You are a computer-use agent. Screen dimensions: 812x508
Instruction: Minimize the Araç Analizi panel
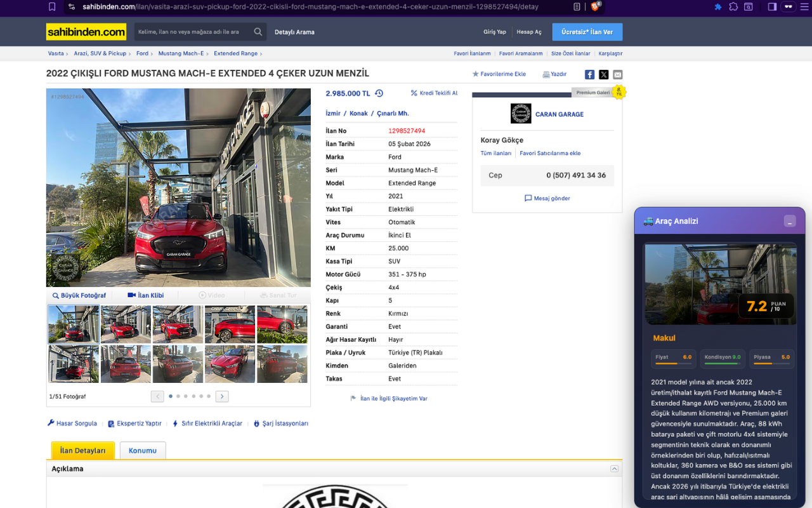click(790, 221)
